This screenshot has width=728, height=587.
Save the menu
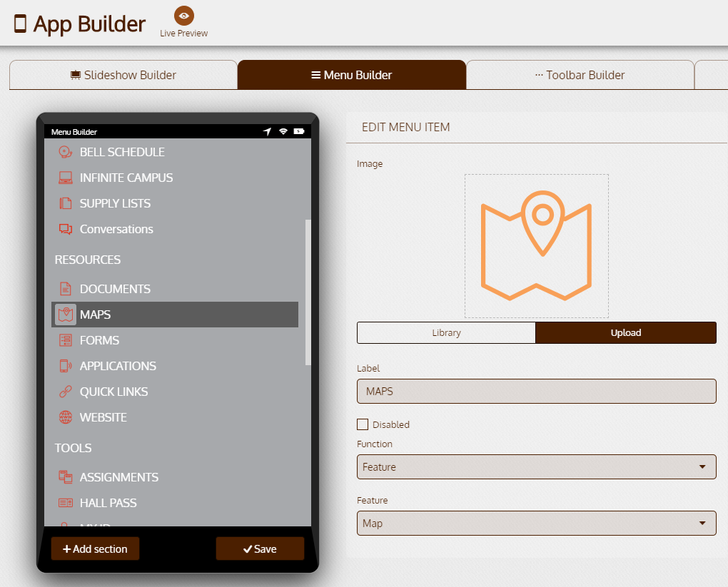click(x=260, y=548)
